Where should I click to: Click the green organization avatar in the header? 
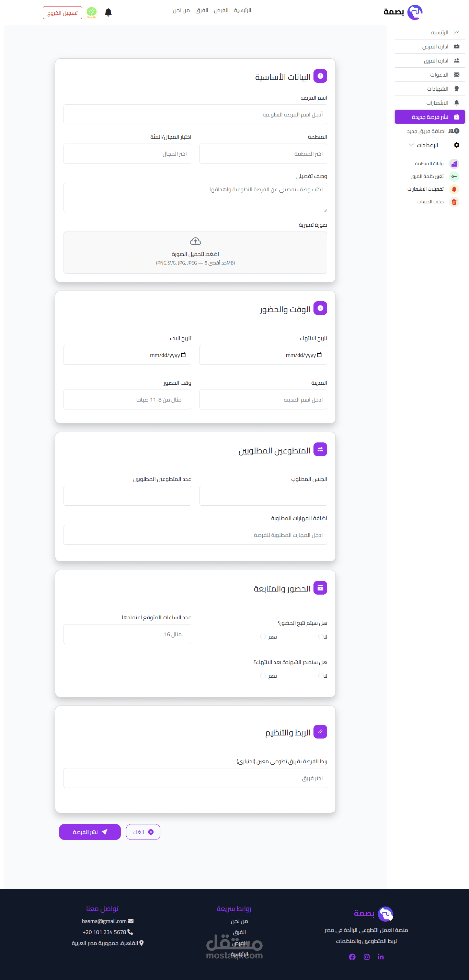92,13
